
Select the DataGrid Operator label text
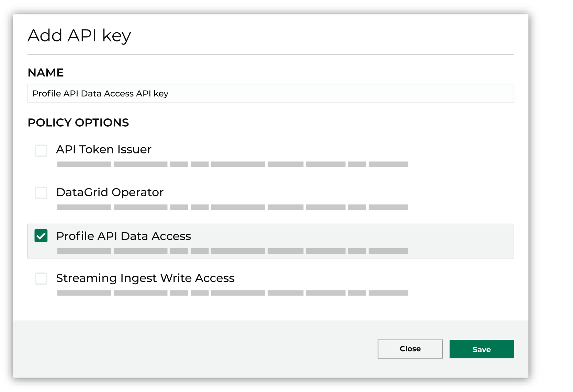[x=110, y=192]
